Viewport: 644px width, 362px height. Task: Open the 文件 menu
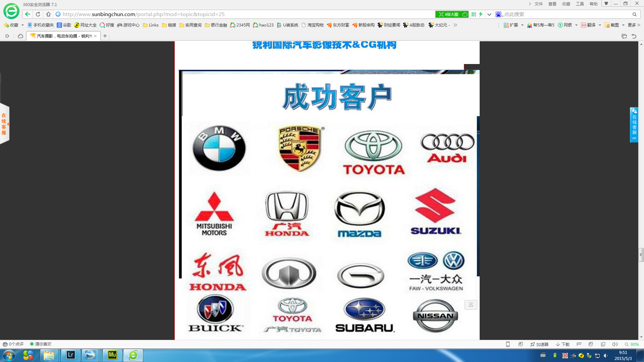pos(539,4)
